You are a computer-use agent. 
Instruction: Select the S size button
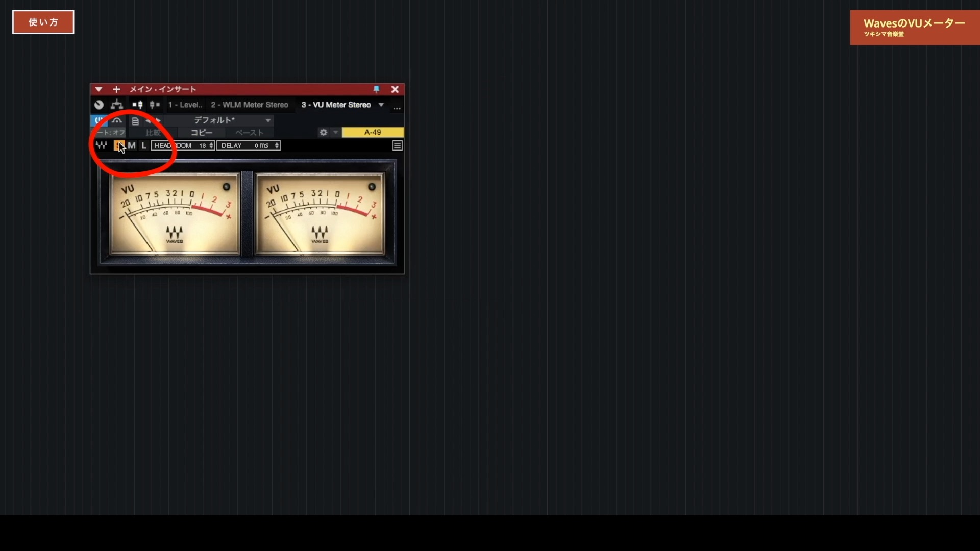point(118,145)
